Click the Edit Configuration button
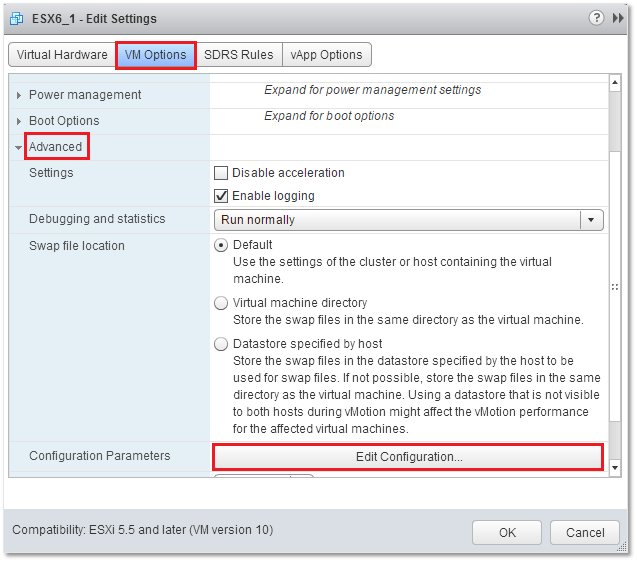 point(408,457)
